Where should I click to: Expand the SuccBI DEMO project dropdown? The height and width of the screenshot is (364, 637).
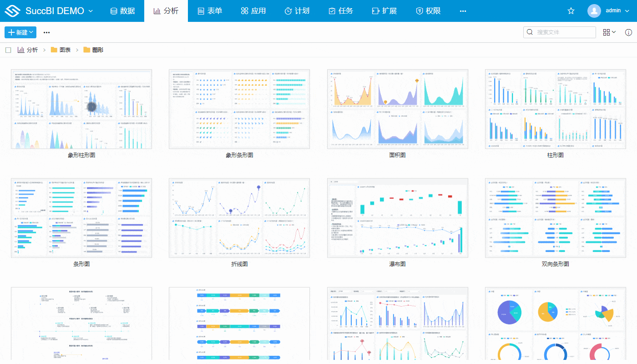tap(91, 11)
